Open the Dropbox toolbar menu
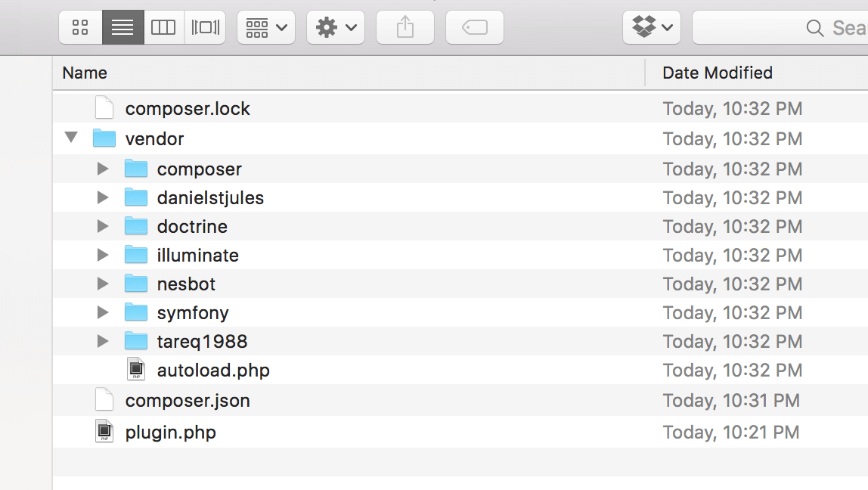 tap(652, 27)
